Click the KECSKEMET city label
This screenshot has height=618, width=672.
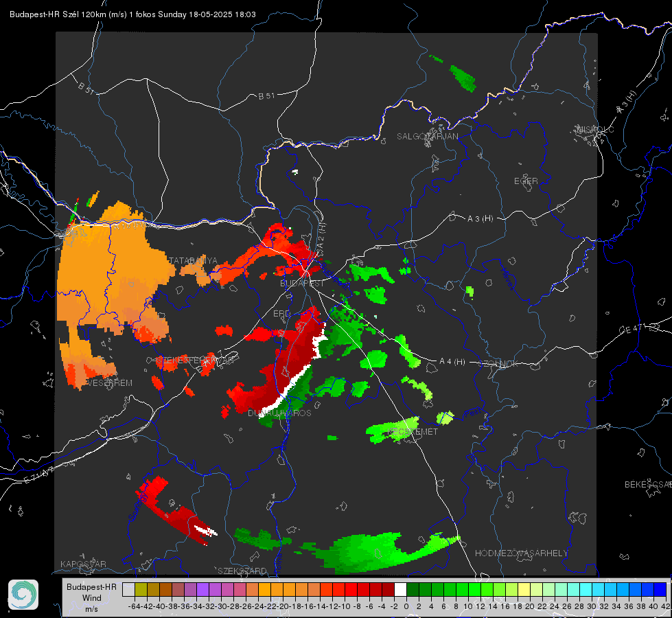(x=413, y=432)
